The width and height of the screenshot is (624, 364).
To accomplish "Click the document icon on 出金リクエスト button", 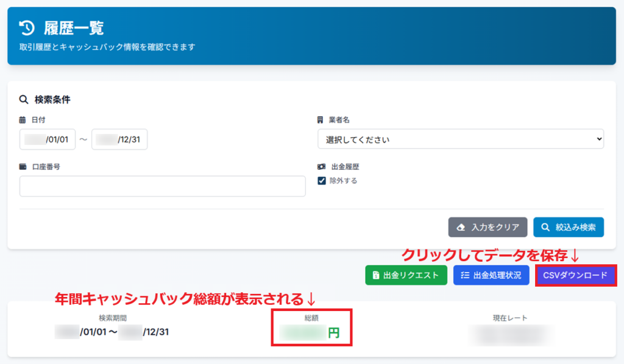I will tap(375, 275).
